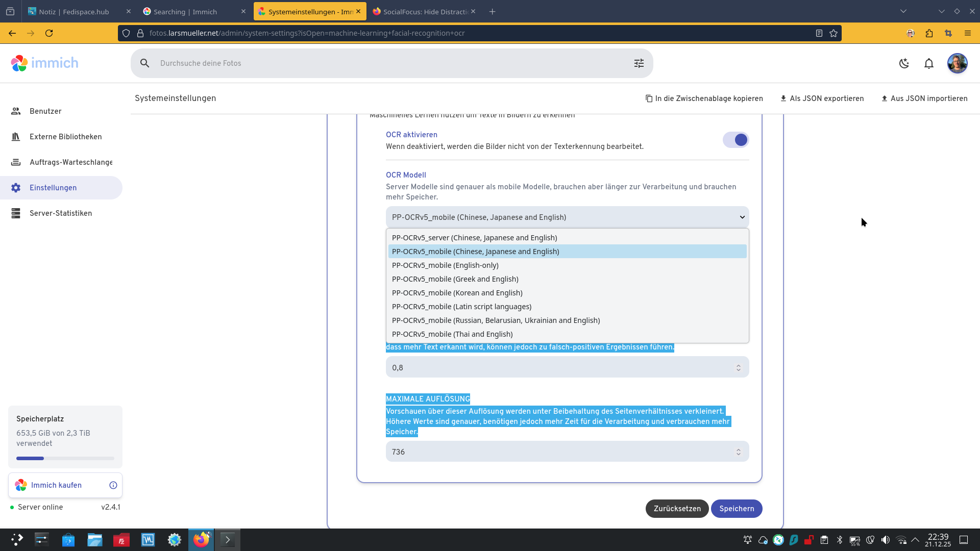Go to Auftrags-Warteschlange sidebar item
The image size is (980, 551).
tap(70, 162)
